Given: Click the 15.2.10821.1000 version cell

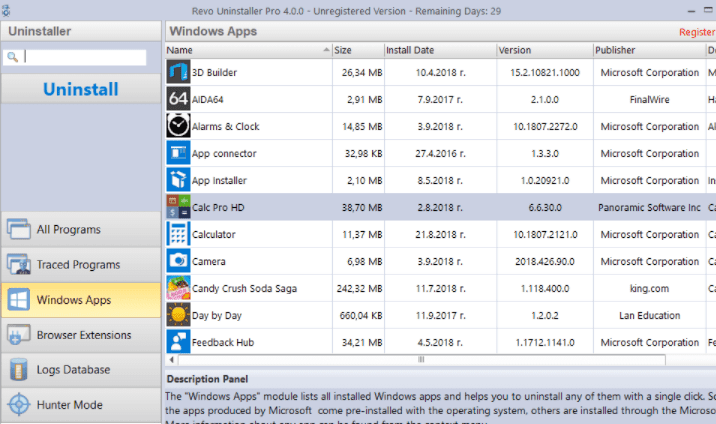Looking at the screenshot, I should 545,73.
